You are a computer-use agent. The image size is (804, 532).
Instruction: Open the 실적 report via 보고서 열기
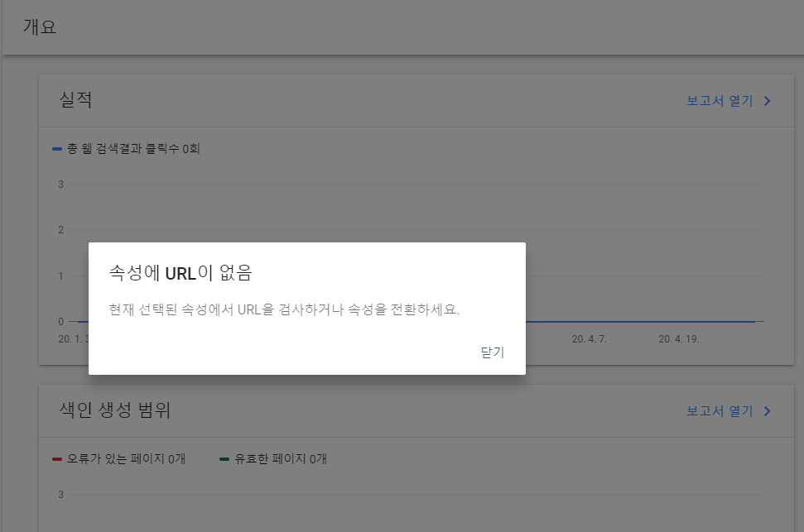(720, 101)
